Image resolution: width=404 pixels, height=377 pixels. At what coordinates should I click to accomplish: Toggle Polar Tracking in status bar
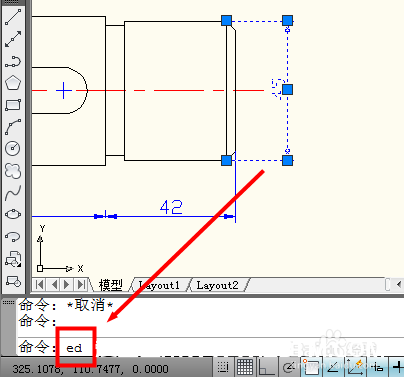click(x=288, y=368)
